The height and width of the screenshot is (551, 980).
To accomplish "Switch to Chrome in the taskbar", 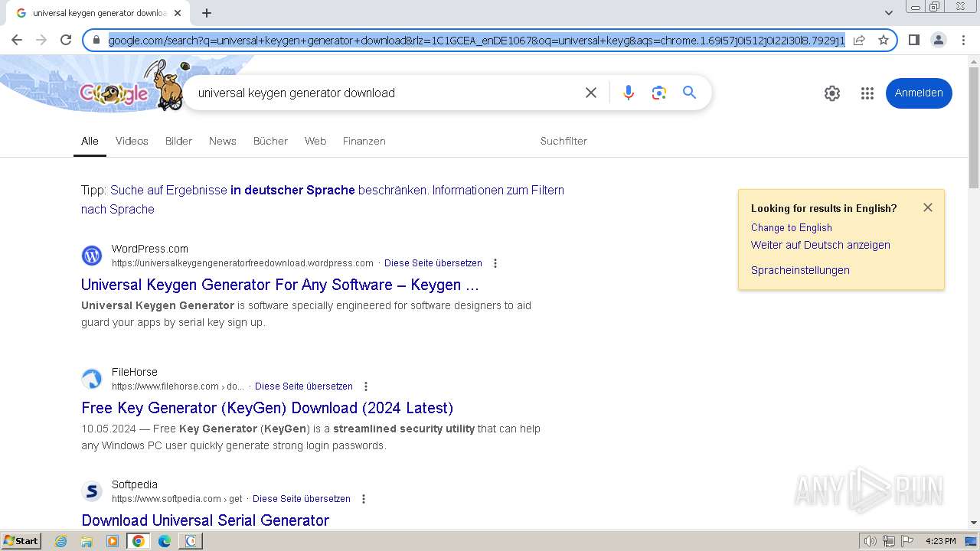I will [139, 541].
